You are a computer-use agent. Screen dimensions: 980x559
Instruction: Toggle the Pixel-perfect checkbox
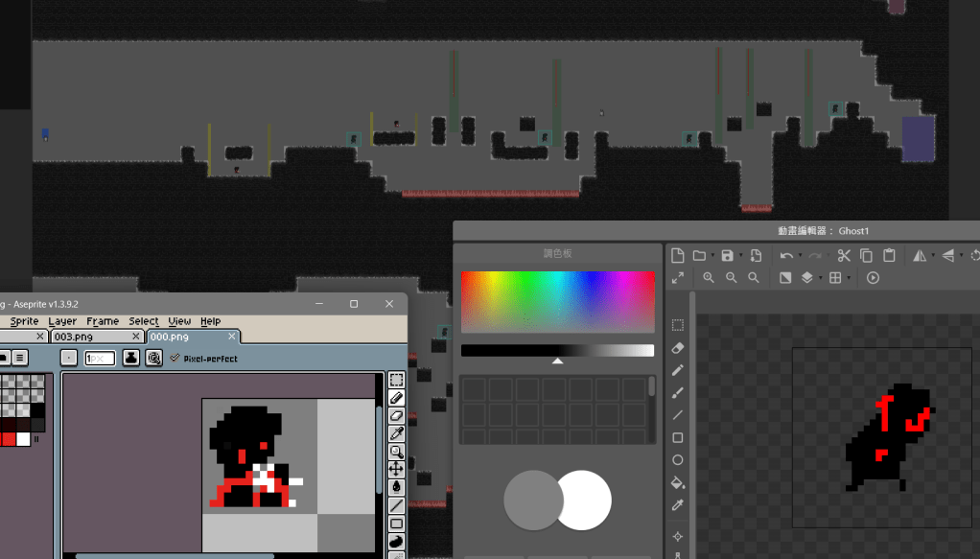click(175, 358)
